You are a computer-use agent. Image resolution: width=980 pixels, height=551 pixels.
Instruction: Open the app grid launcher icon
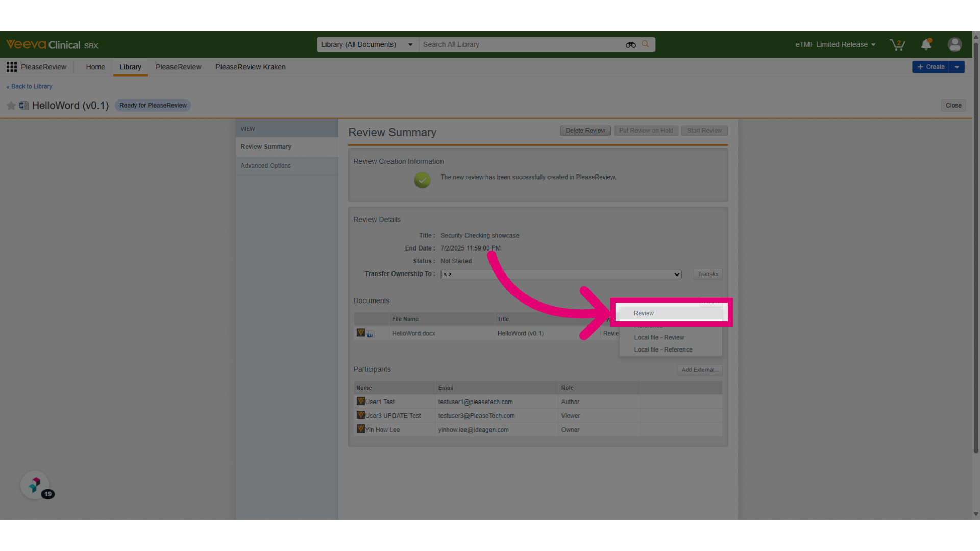[12, 67]
